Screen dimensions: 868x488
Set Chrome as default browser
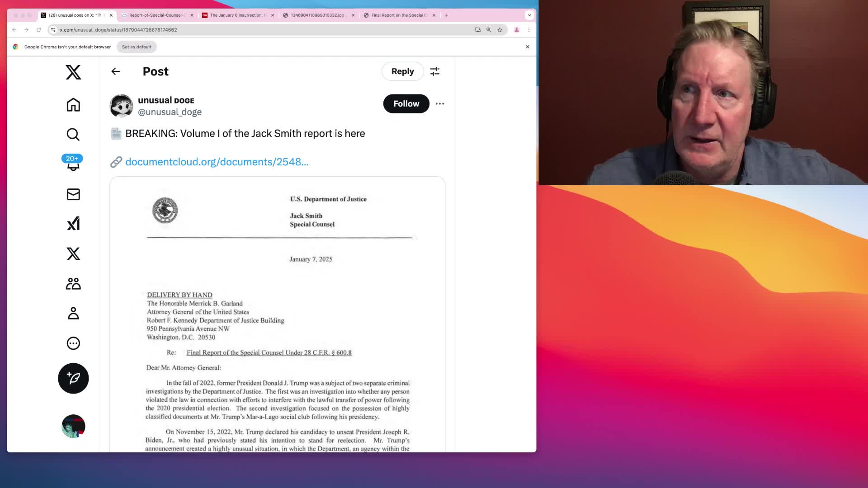point(137,47)
